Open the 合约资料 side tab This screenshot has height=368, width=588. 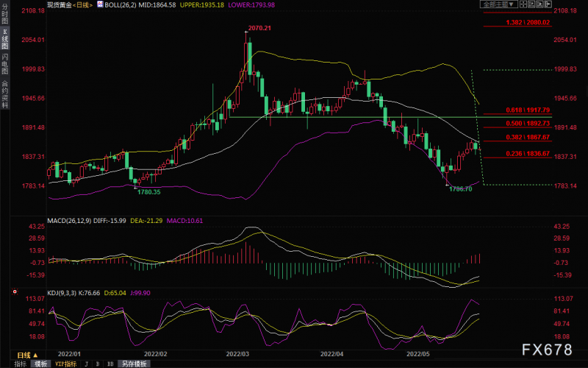pos(5,94)
